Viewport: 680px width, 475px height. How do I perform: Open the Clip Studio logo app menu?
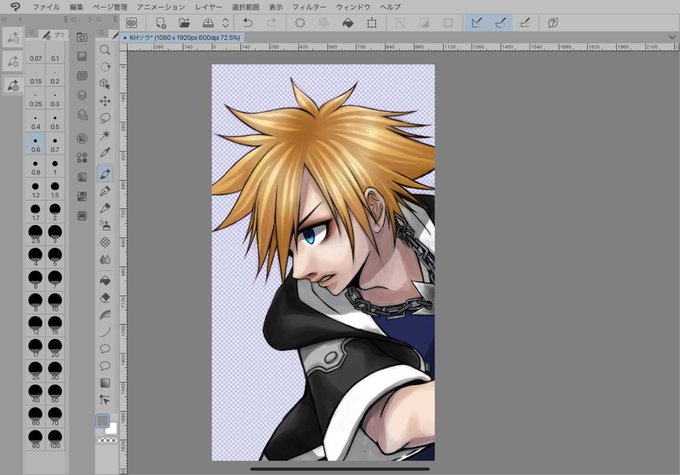(15, 7)
